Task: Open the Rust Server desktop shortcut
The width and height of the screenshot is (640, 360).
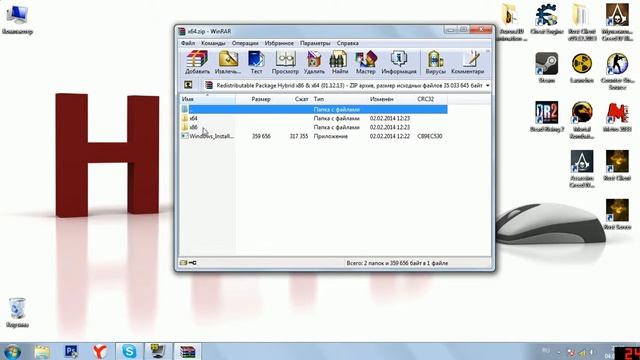Action: [x=617, y=214]
